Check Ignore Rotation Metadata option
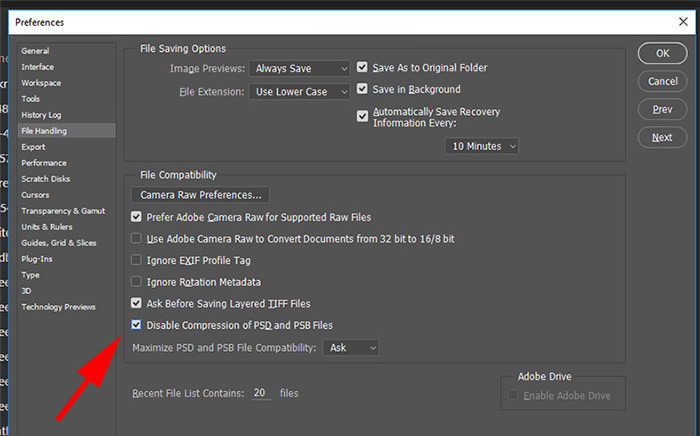The width and height of the screenshot is (700, 436). pyautogui.click(x=136, y=282)
